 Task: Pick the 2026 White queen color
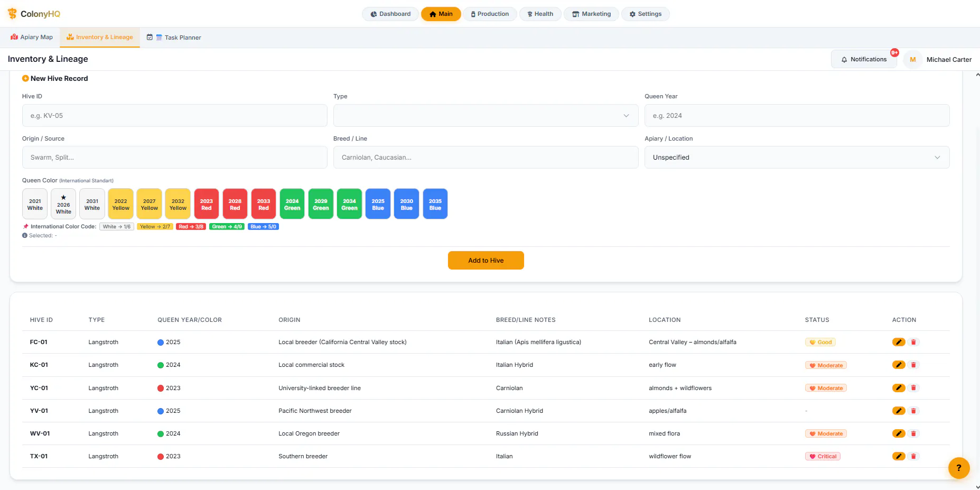[x=63, y=204]
